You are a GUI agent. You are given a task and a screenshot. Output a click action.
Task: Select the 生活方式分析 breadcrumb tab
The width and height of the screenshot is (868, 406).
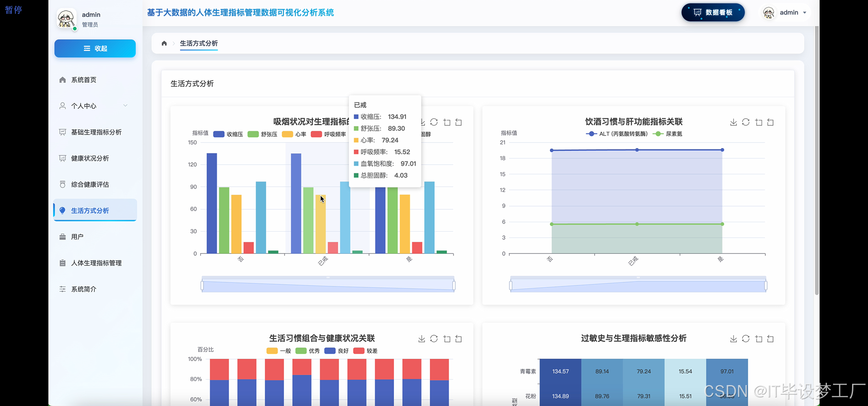point(199,44)
